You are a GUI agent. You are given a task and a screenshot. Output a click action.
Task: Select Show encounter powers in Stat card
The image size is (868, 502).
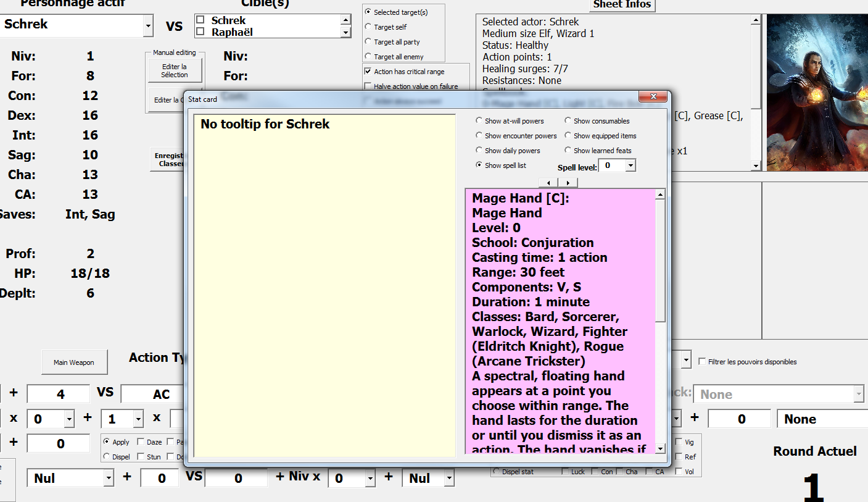click(479, 136)
